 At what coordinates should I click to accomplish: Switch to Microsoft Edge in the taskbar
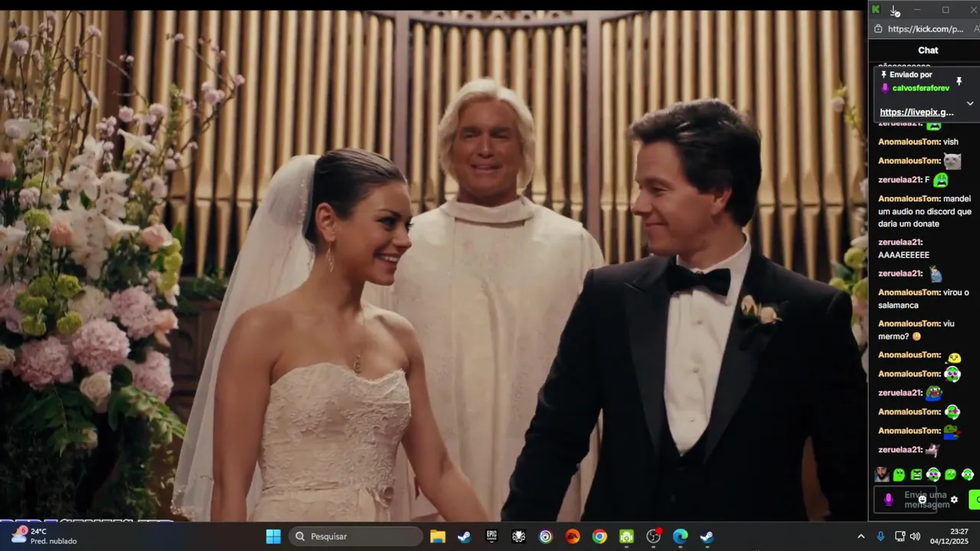tap(680, 536)
